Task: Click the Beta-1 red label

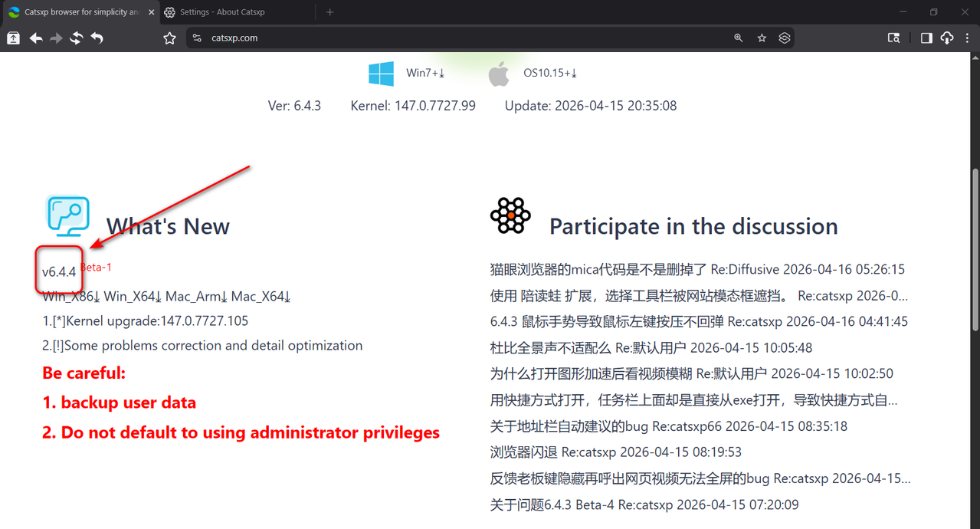Action: pyautogui.click(x=96, y=267)
